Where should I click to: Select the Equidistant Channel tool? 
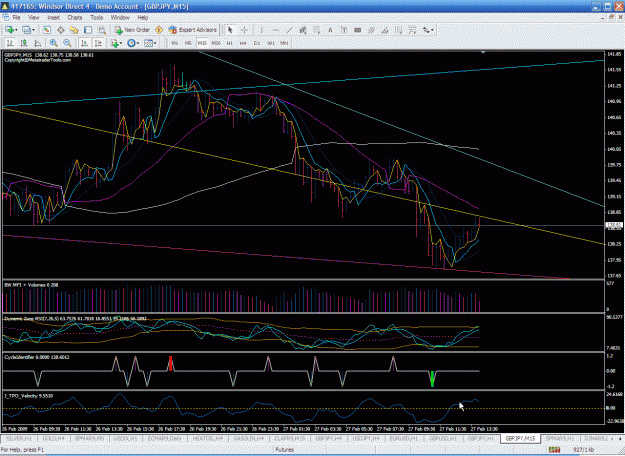(303, 30)
